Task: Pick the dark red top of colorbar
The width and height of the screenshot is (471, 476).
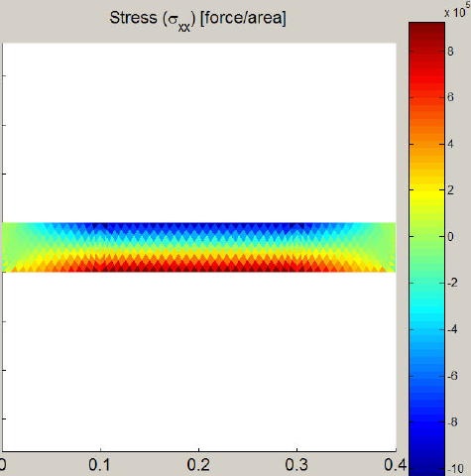Action: click(x=426, y=30)
